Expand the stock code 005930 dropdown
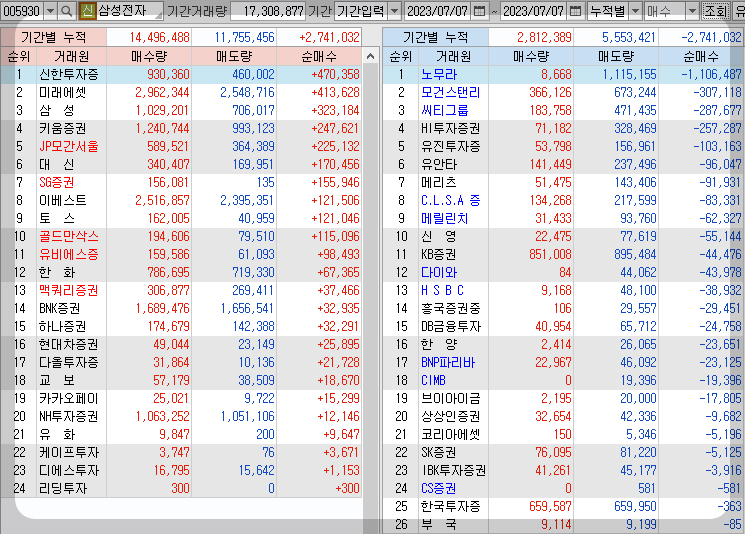 tap(50, 10)
